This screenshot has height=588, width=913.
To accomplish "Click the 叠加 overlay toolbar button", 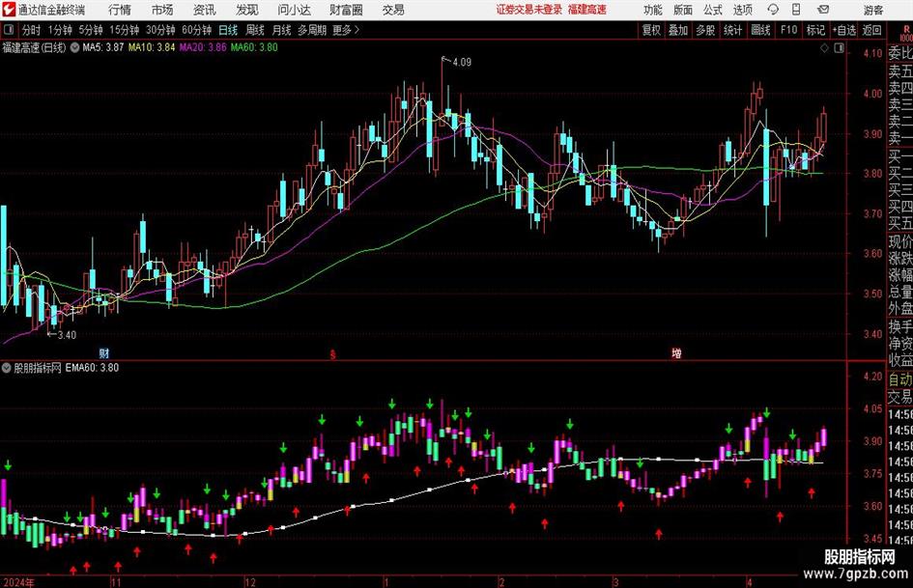I will [x=678, y=30].
